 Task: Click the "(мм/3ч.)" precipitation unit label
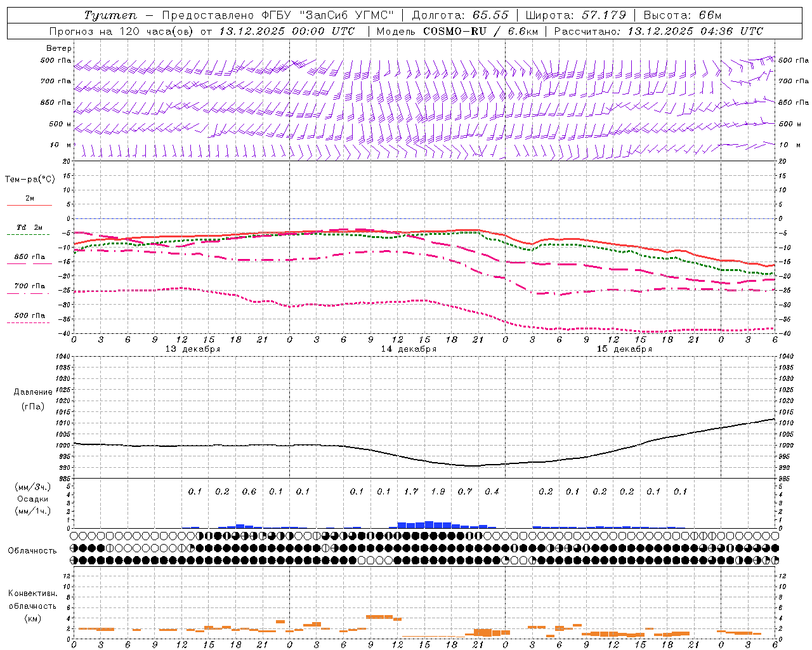point(33,487)
